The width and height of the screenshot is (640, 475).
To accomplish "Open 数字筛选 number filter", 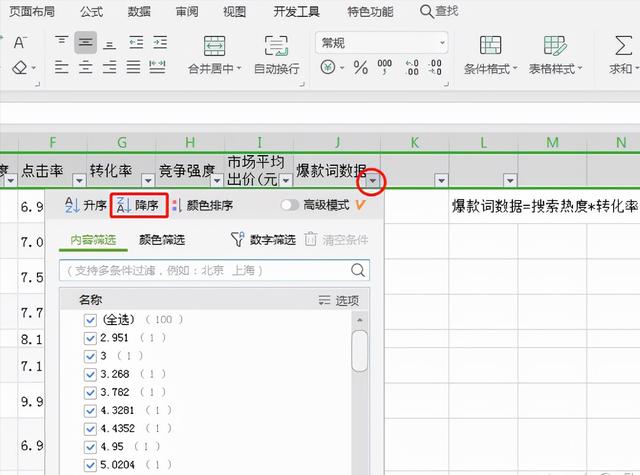I will [263, 240].
